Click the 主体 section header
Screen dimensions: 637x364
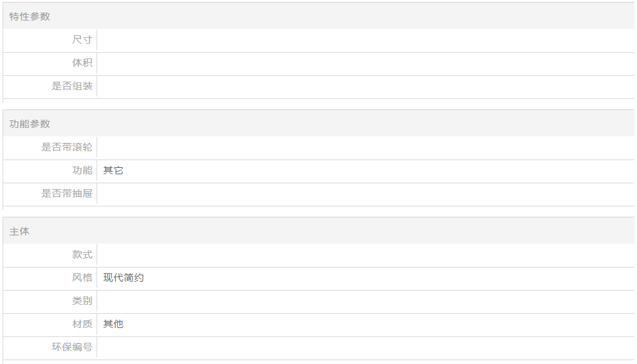pos(19,232)
